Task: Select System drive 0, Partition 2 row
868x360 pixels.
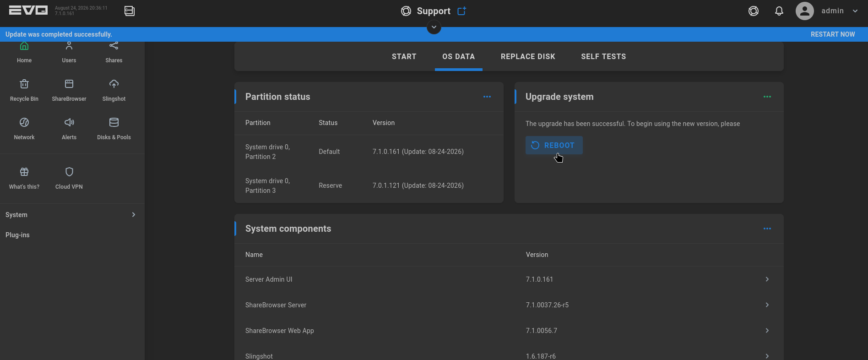Action: (369, 152)
